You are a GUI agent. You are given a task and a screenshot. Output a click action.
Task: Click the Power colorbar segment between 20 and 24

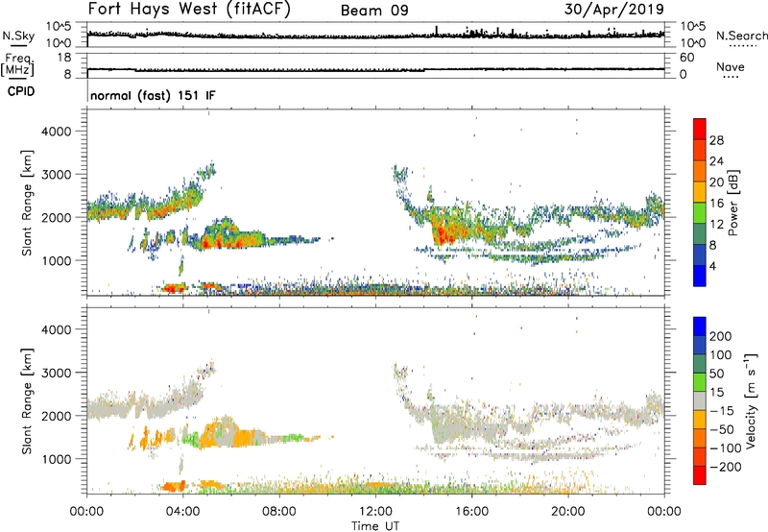[x=700, y=171]
